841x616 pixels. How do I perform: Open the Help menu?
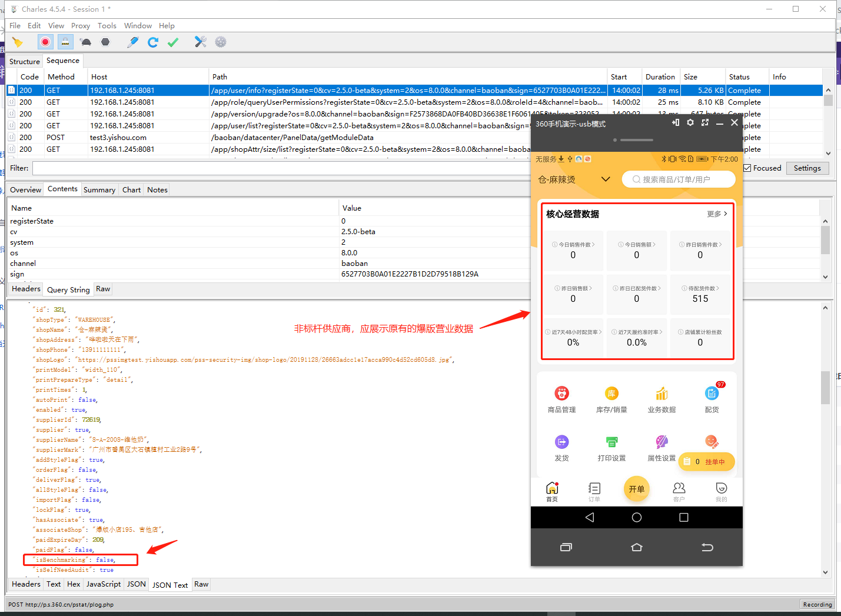[167, 25]
